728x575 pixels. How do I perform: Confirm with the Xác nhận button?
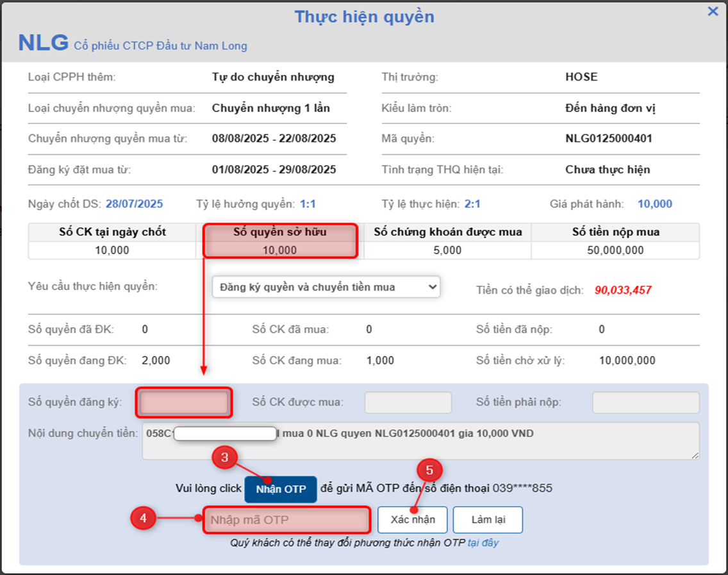(x=413, y=520)
